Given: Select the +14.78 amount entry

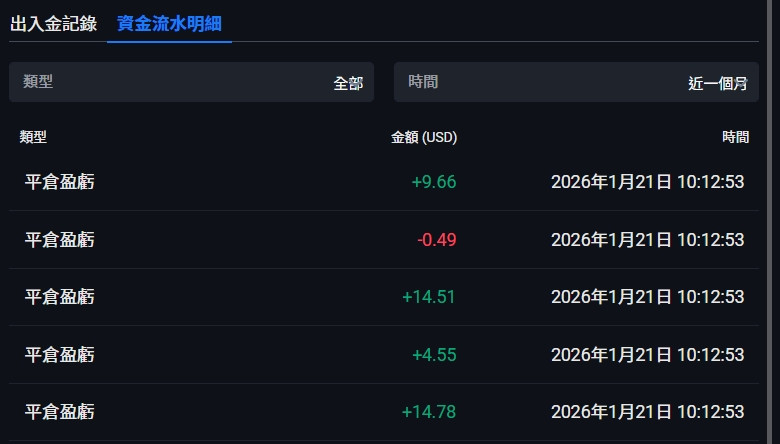Looking at the screenshot, I should click(x=429, y=411).
